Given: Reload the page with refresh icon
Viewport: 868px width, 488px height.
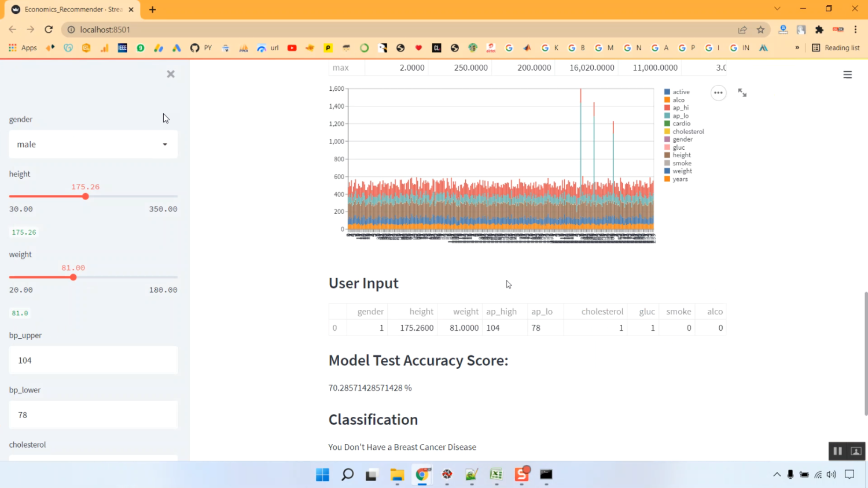Looking at the screenshot, I should pyautogui.click(x=49, y=29).
